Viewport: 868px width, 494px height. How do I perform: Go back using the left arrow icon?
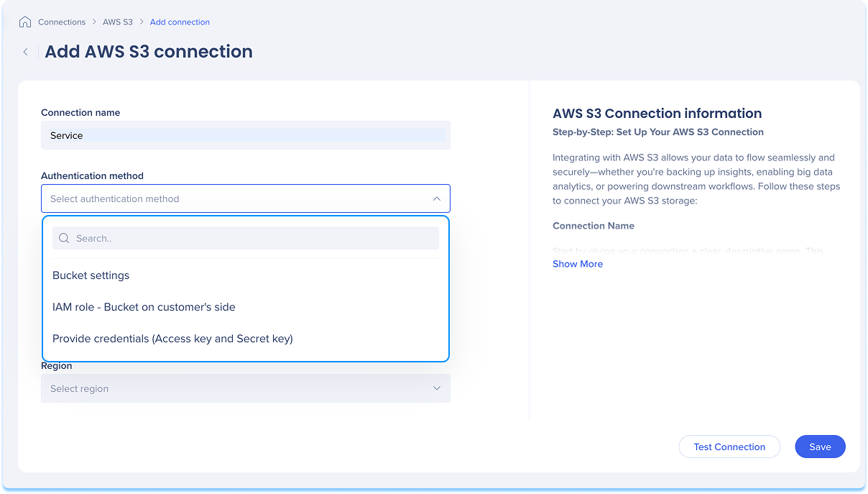(26, 52)
